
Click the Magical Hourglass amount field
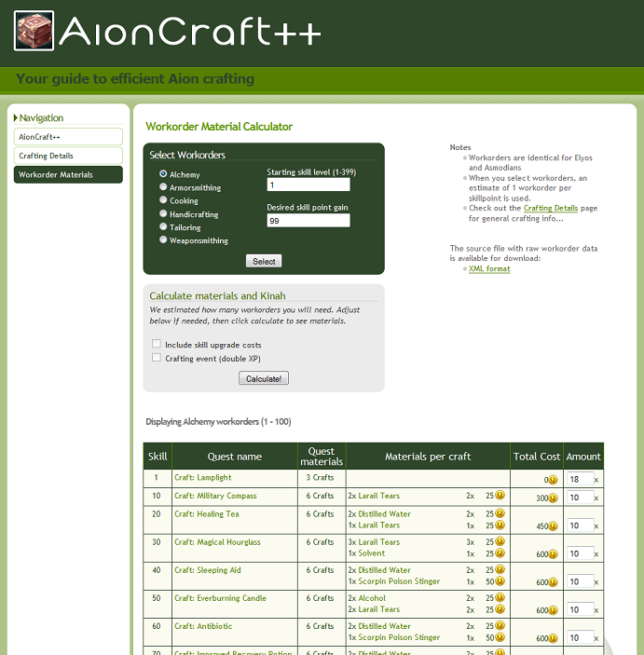[x=581, y=553]
